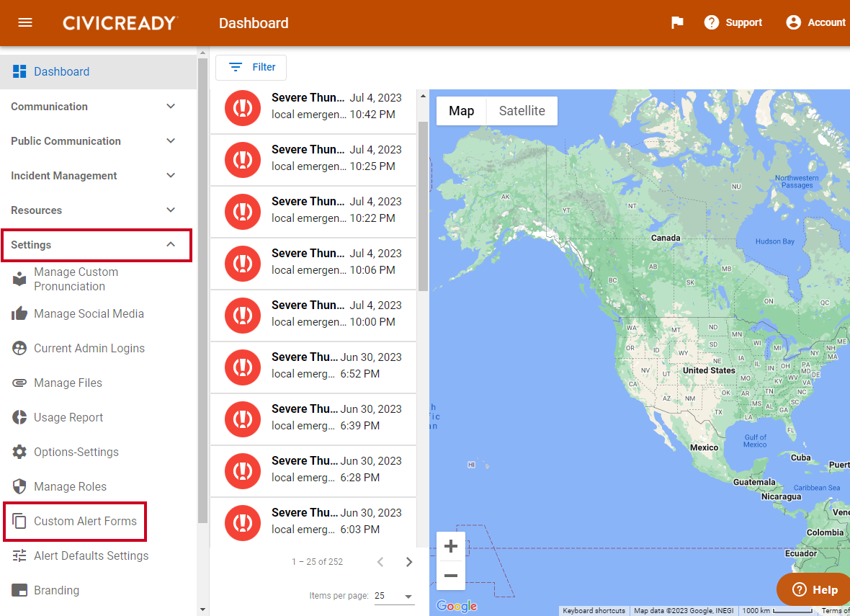Open the alert from Jul 4, 10:22 PM
Image resolution: width=850 pixels, height=616 pixels.
pyautogui.click(x=313, y=212)
